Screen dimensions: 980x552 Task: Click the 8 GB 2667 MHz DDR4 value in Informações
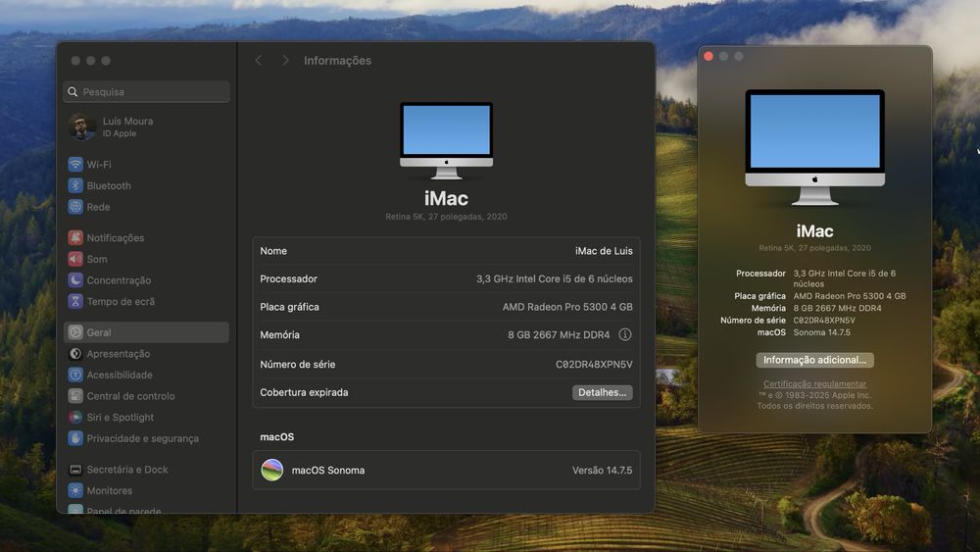pos(559,335)
